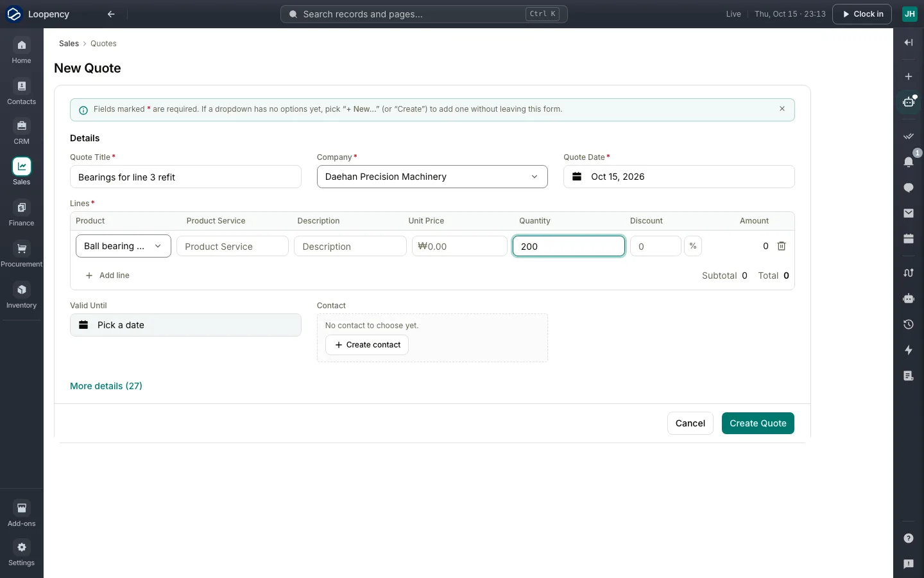This screenshot has width=924, height=578.
Task: Expand More details (27)
Action: point(106,386)
